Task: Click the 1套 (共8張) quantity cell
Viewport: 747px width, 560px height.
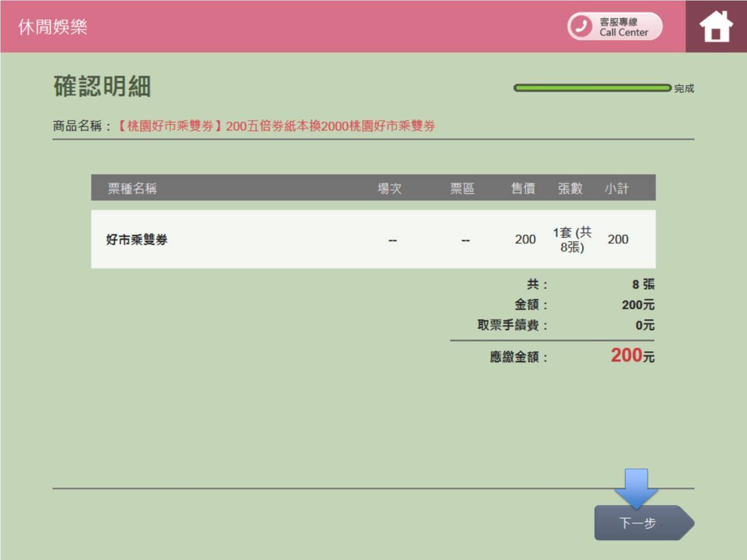Action: click(x=572, y=240)
